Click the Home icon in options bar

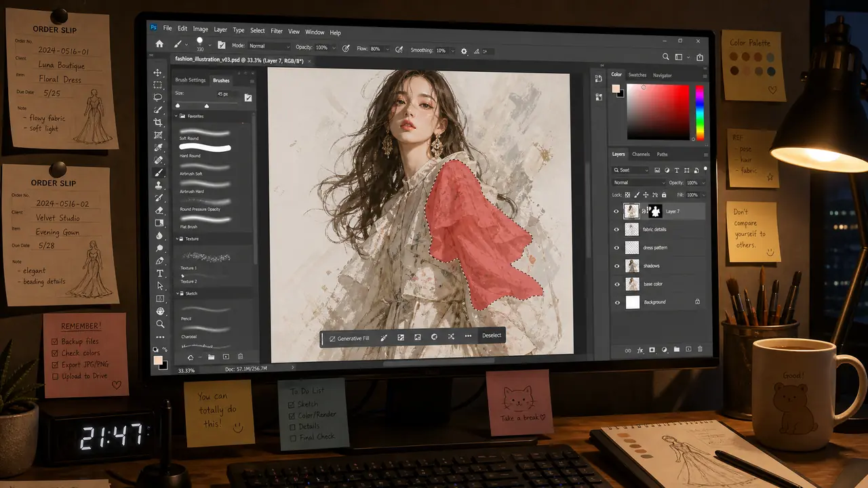pyautogui.click(x=159, y=44)
